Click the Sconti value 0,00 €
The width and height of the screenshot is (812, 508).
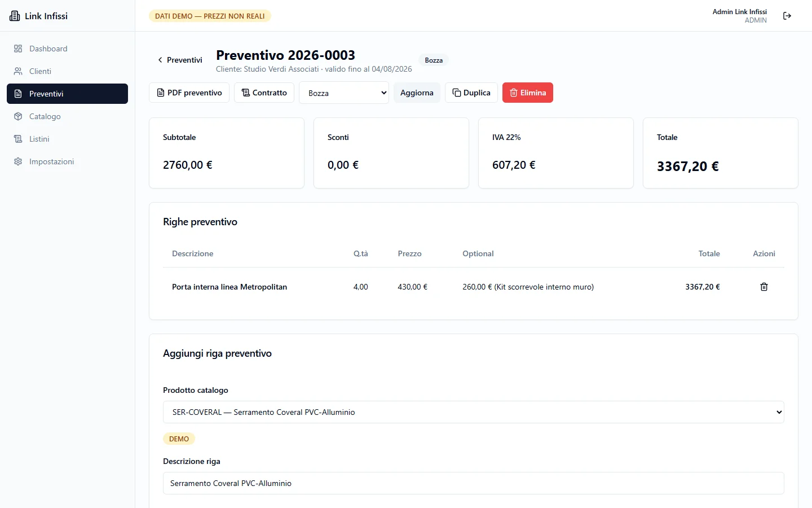(x=343, y=165)
